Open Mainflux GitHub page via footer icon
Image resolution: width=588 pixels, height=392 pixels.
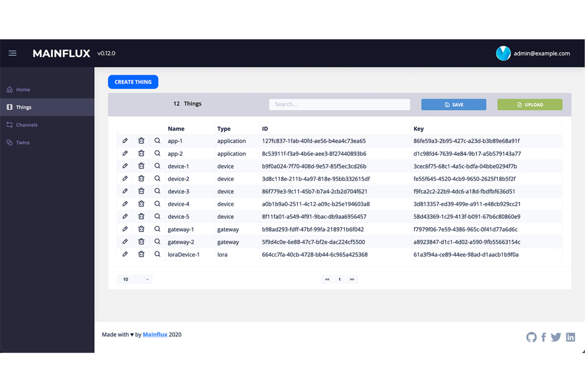(x=531, y=337)
